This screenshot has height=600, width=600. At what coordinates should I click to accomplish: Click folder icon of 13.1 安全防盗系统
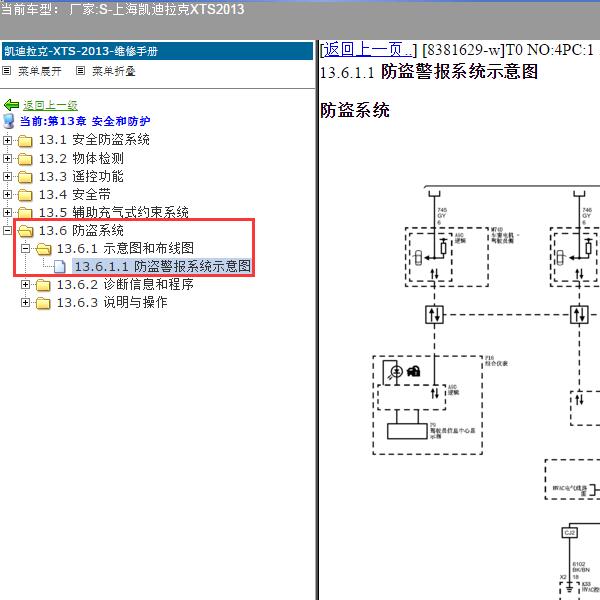click(25, 140)
